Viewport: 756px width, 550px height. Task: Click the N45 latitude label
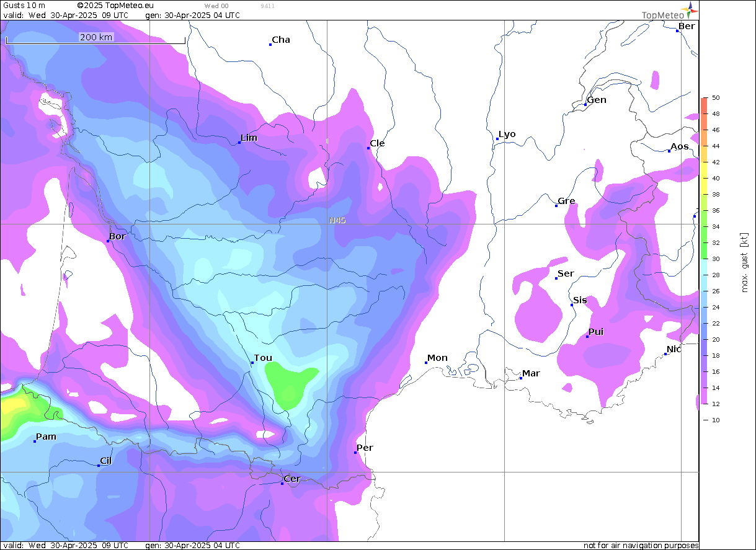(x=337, y=220)
